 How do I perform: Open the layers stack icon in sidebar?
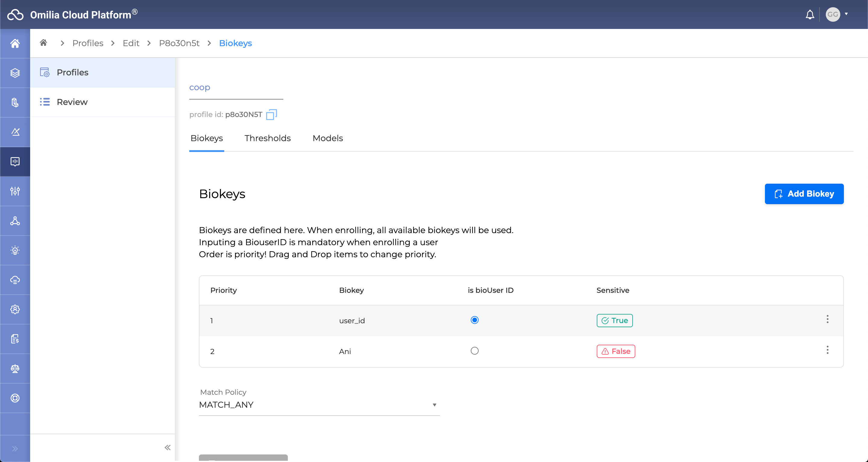pyautogui.click(x=15, y=73)
